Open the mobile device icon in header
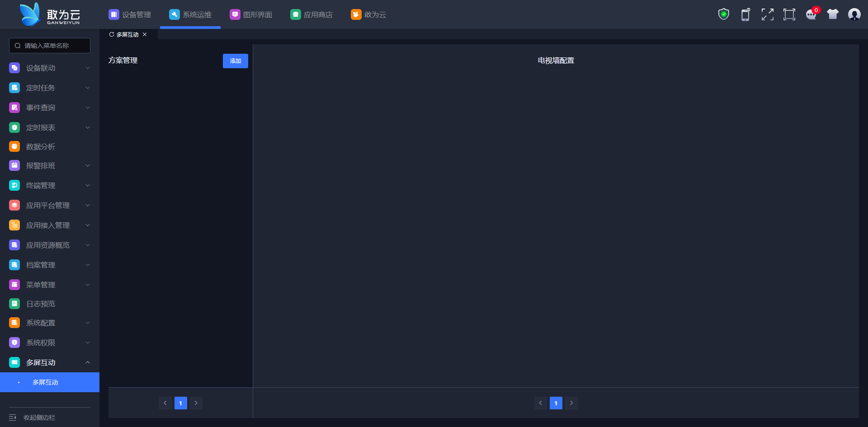 coord(745,14)
